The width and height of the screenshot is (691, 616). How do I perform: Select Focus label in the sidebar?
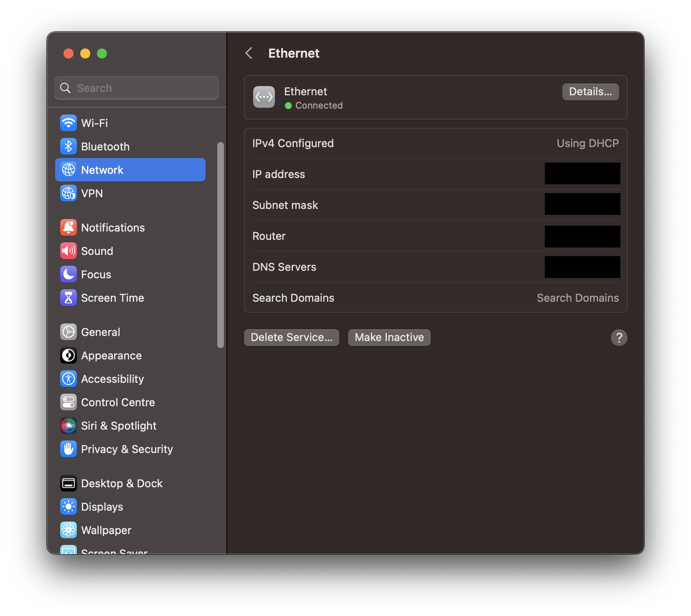(x=96, y=274)
